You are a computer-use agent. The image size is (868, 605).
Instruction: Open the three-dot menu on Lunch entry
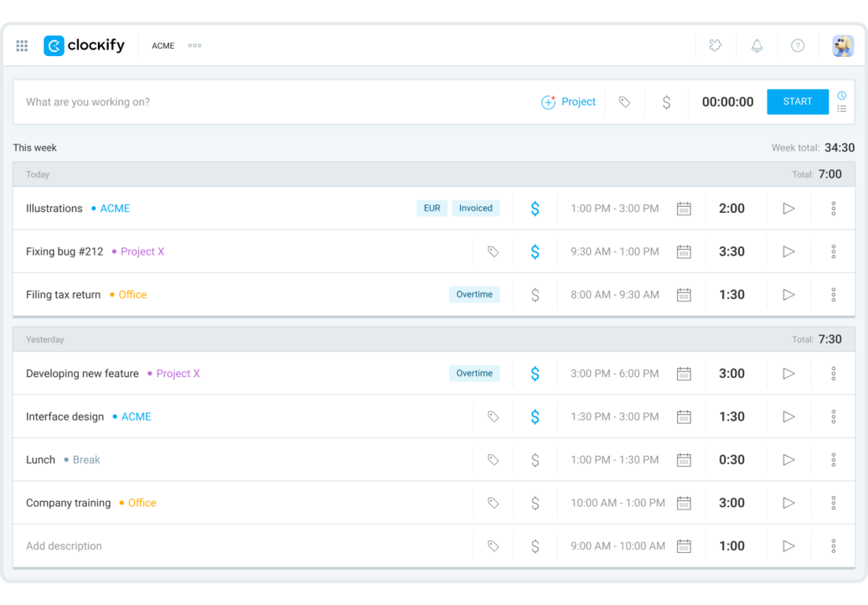coord(833,459)
